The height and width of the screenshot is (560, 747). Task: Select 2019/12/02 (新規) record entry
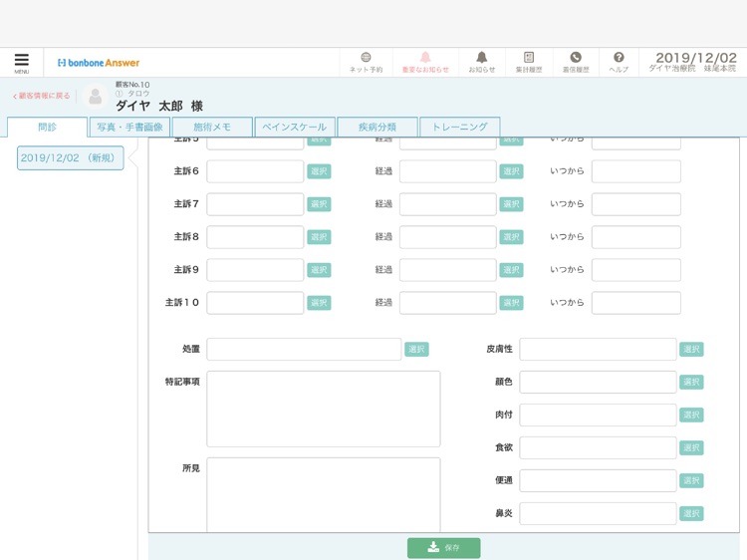[70, 157]
